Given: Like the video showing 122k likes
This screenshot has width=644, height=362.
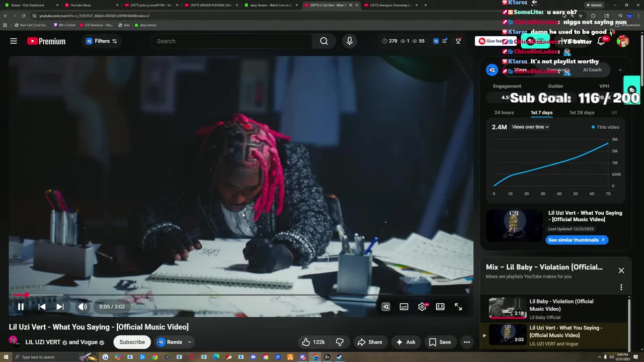Looking at the screenshot, I should coord(313,342).
